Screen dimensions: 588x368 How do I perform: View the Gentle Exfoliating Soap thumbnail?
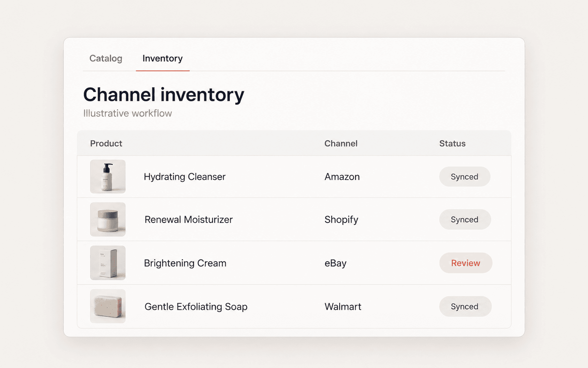coord(108,306)
